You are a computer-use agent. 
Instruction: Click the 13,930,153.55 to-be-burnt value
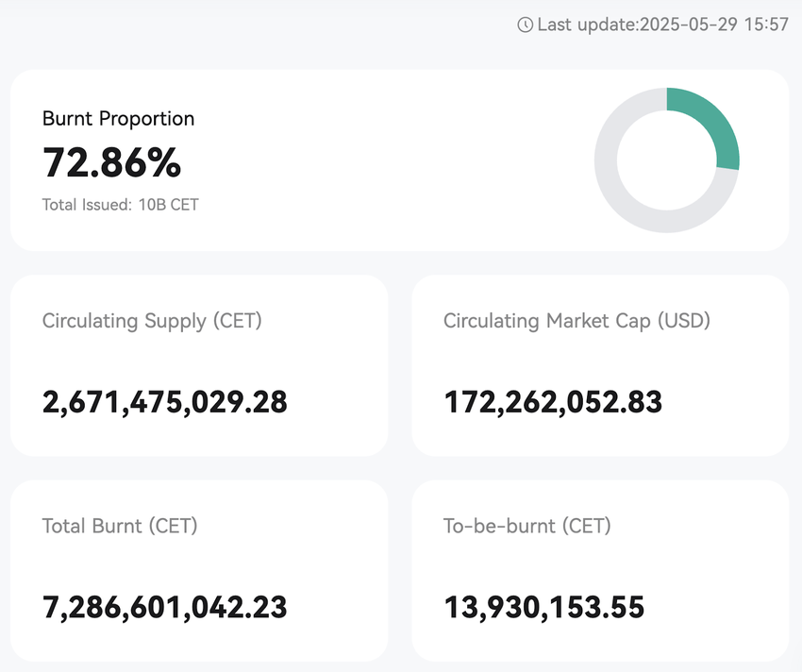pyautogui.click(x=544, y=607)
